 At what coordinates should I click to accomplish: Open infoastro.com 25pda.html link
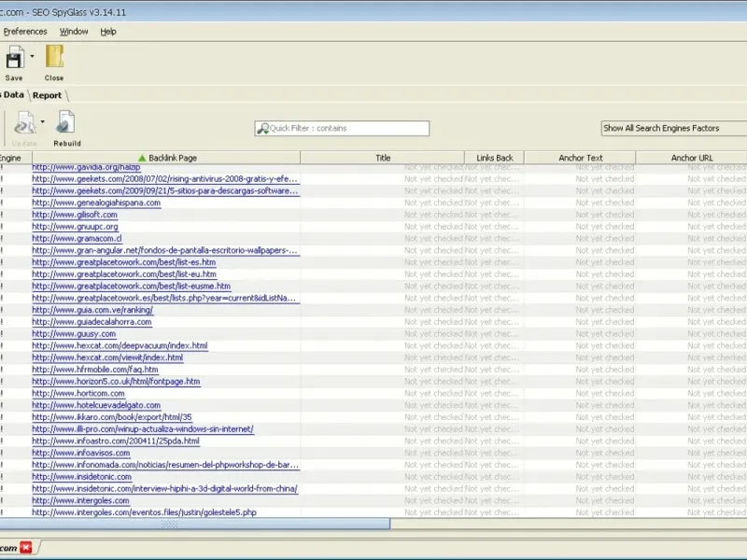click(116, 441)
